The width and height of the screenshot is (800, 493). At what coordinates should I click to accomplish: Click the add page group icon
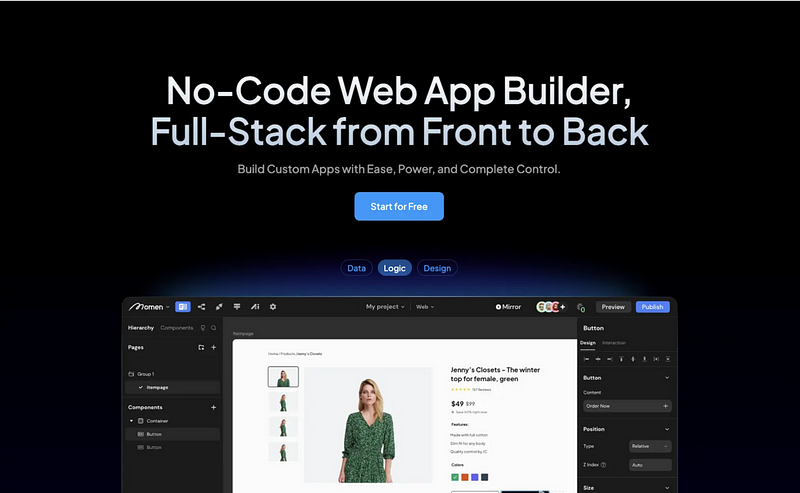(201, 348)
